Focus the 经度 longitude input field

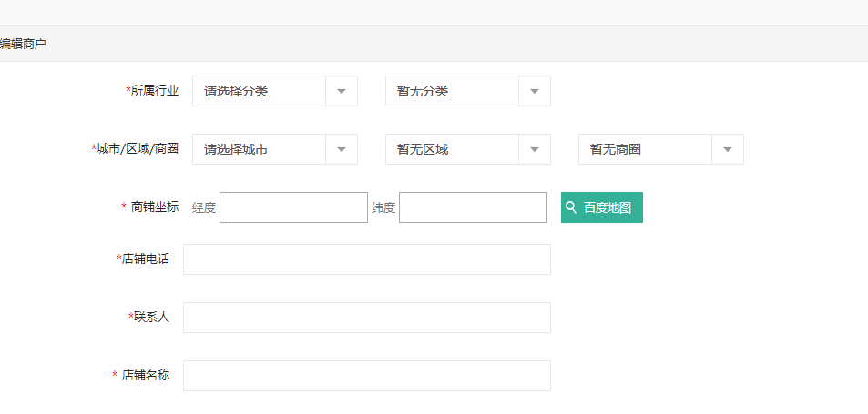[x=293, y=207]
